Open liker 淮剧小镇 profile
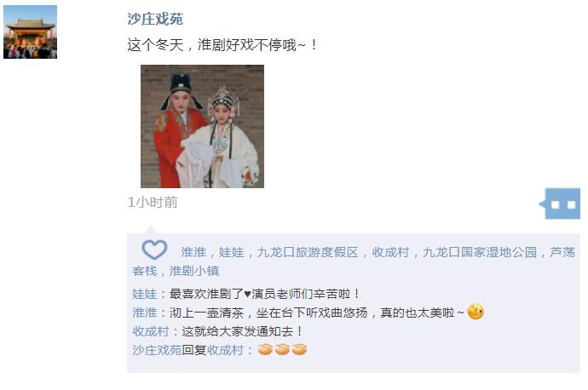 pyautogui.click(x=194, y=271)
